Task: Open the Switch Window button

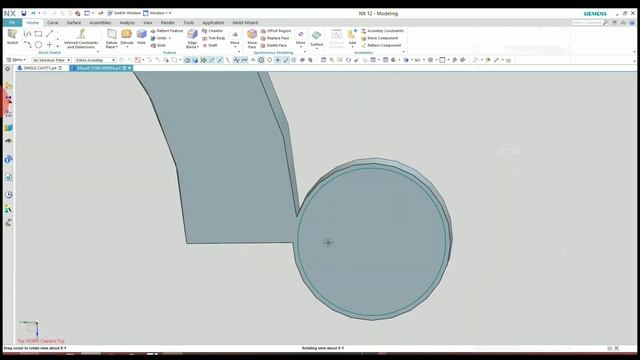Action: 124,13
